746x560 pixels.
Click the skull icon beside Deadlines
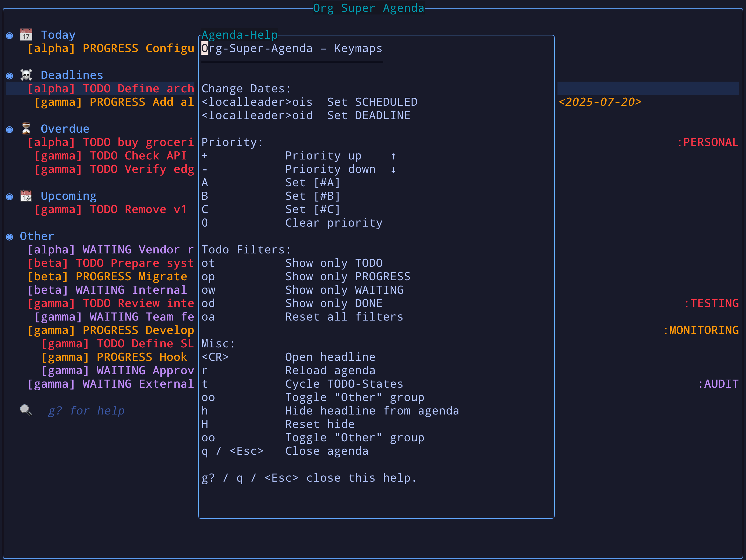[26, 75]
